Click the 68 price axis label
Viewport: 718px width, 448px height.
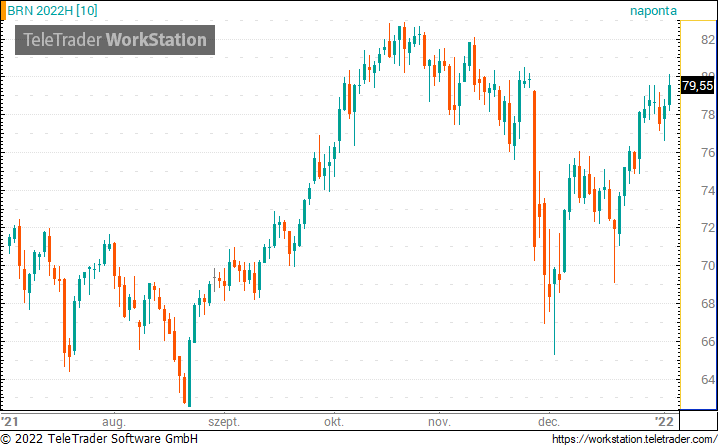tap(707, 304)
